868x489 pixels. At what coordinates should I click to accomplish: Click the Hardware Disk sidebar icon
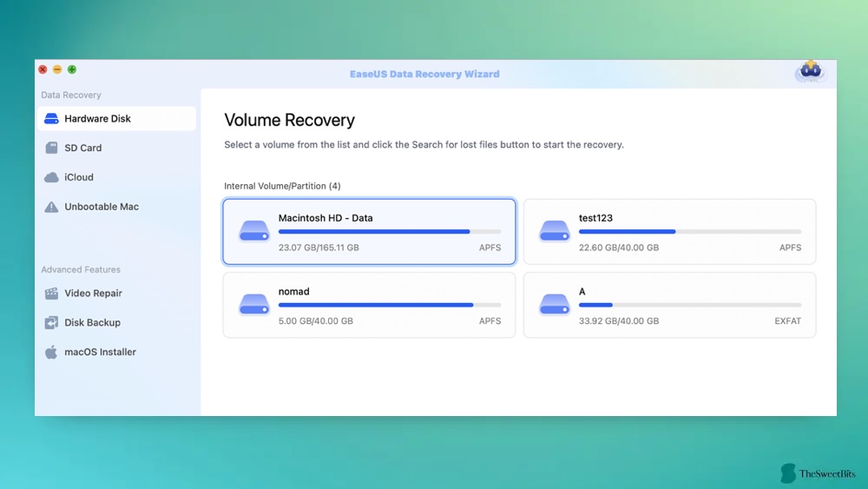tap(51, 119)
